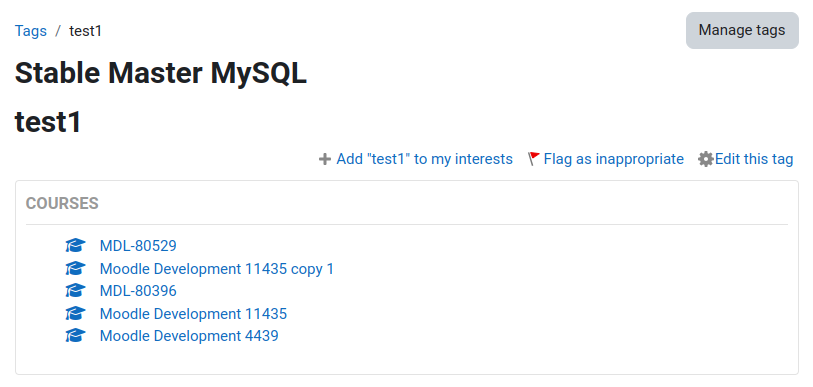Image resolution: width=813 pixels, height=387 pixels.
Task: Click the red flag icon
Action: point(534,159)
